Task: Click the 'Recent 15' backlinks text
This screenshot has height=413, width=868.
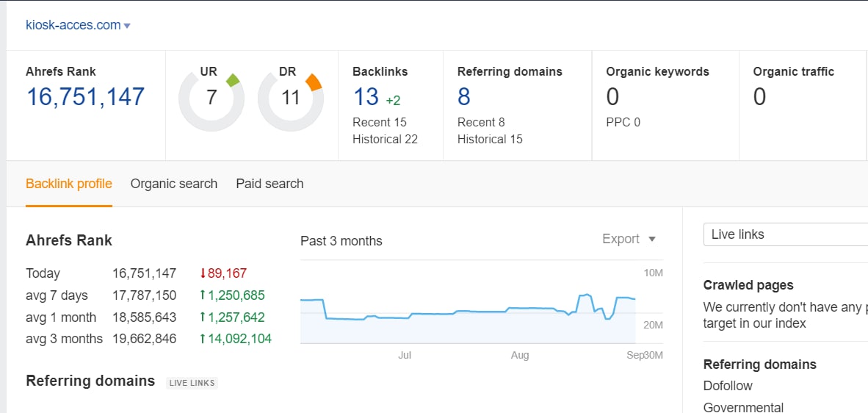Action: (x=379, y=122)
